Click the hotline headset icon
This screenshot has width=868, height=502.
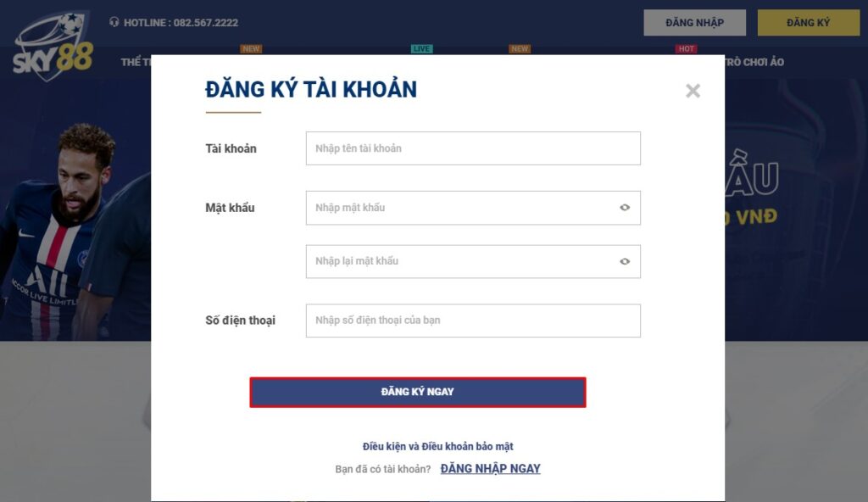pyautogui.click(x=114, y=22)
